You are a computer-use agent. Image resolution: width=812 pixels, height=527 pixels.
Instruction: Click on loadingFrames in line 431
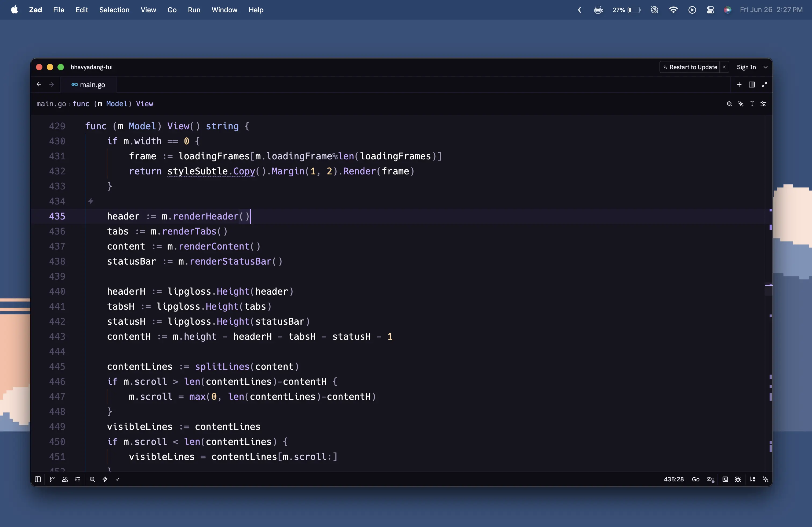(214, 156)
